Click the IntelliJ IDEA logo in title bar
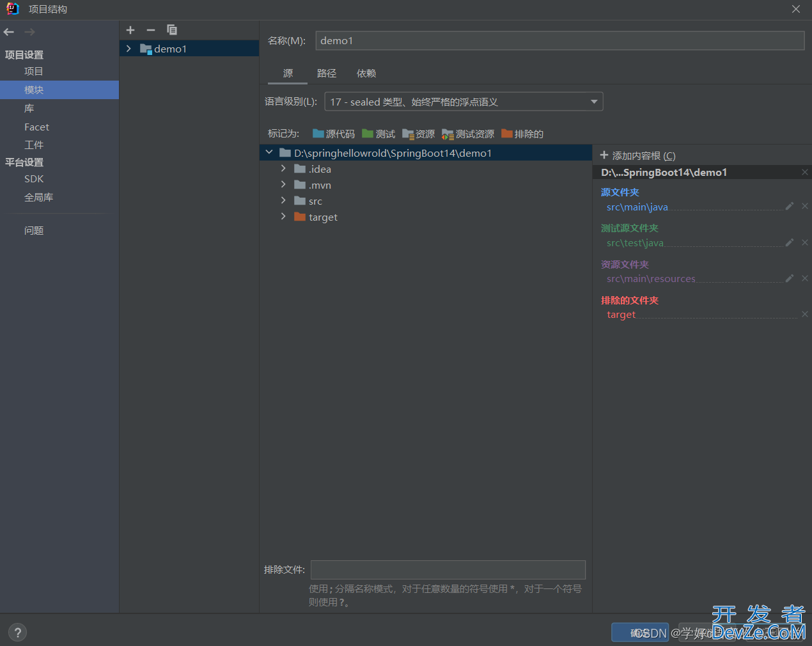This screenshot has width=812, height=646. tap(13, 9)
